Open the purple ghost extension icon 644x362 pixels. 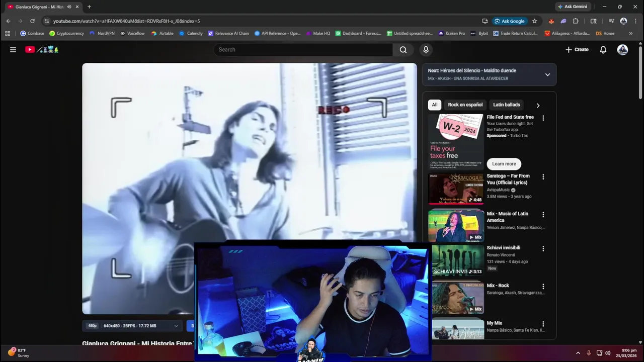563,21
